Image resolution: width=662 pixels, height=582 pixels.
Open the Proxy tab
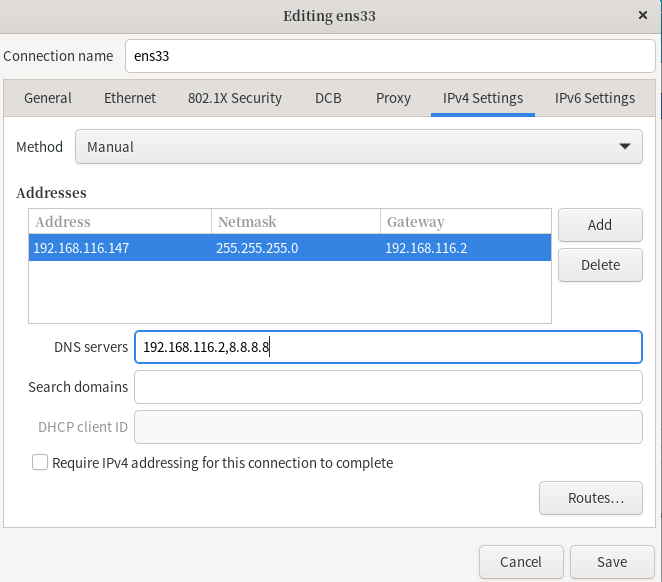(x=393, y=98)
